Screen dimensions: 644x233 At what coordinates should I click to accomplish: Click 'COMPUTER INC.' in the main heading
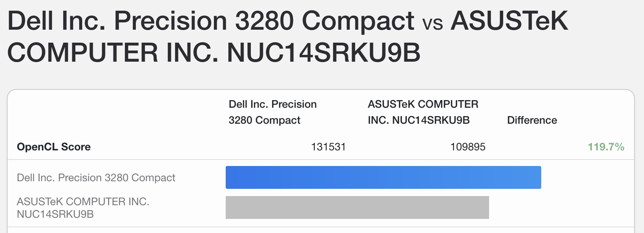click(113, 53)
